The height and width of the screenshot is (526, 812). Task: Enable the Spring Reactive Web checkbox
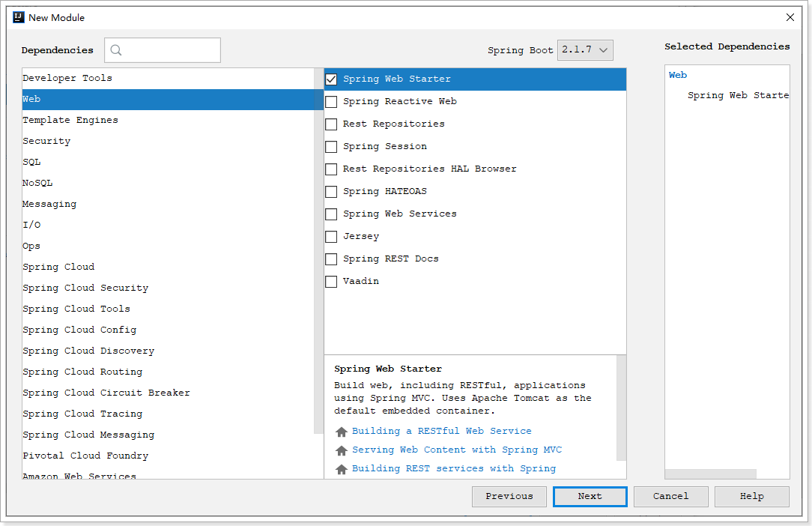click(331, 101)
